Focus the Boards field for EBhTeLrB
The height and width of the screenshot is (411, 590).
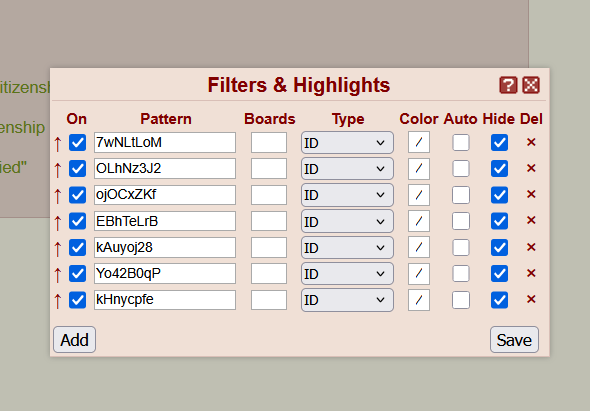click(x=269, y=221)
